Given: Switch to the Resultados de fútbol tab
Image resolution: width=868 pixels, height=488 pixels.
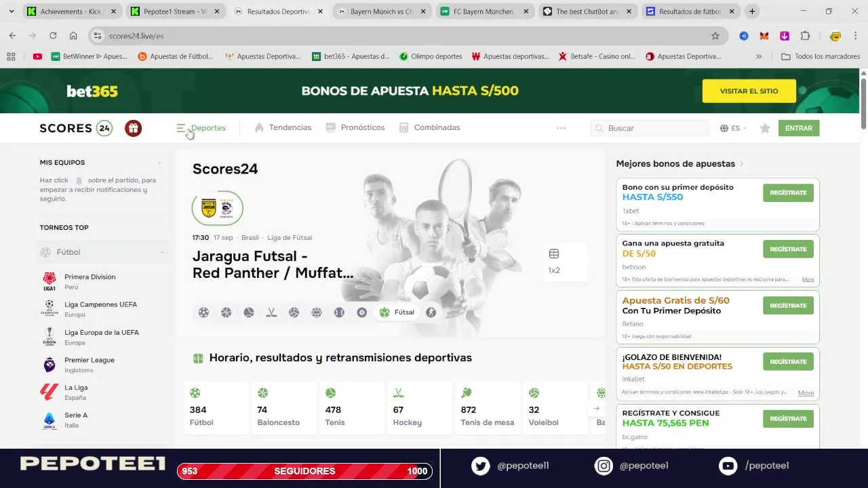Looking at the screenshot, I should click(x=689, y=12).
